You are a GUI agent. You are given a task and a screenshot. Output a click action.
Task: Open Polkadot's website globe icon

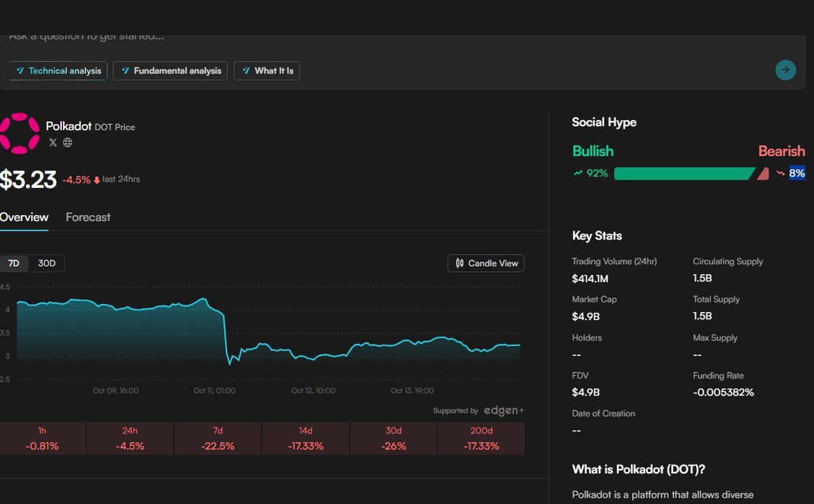(x=67, y=142)
